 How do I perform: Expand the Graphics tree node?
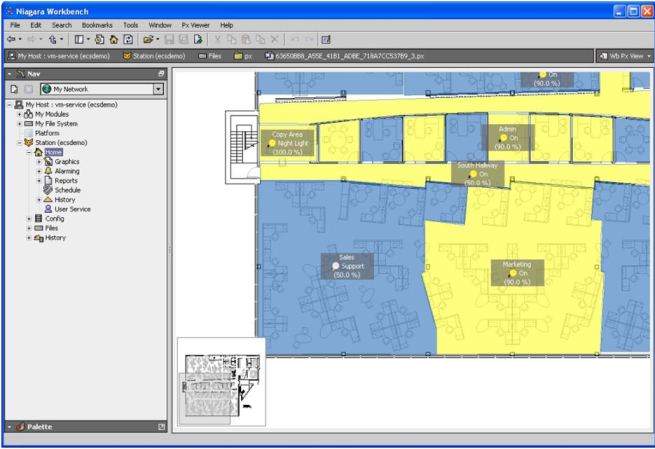tap(39, 162)
